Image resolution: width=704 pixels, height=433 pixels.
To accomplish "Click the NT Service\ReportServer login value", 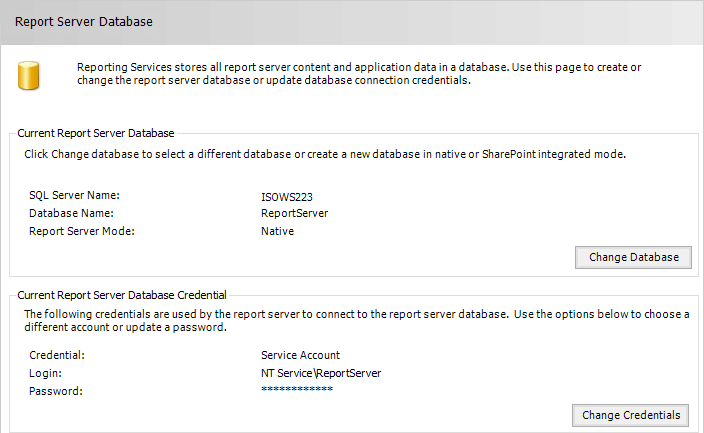I will (x=321, y=373).
